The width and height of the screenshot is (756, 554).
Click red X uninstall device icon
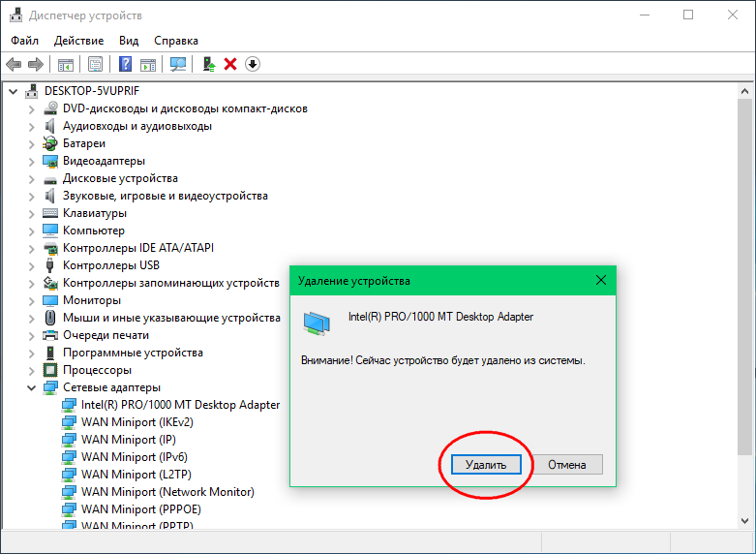pos(230,64)
